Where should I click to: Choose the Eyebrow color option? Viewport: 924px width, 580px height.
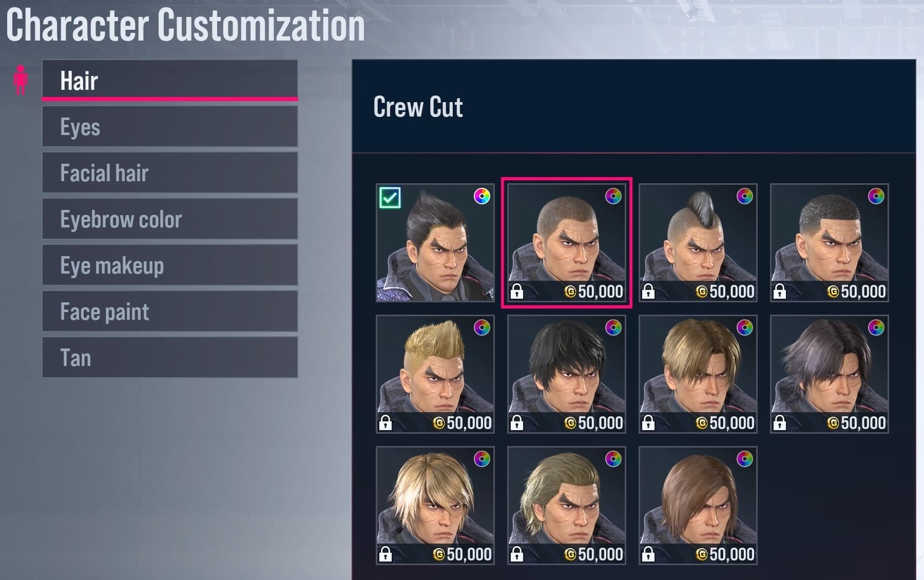point(170,219)
